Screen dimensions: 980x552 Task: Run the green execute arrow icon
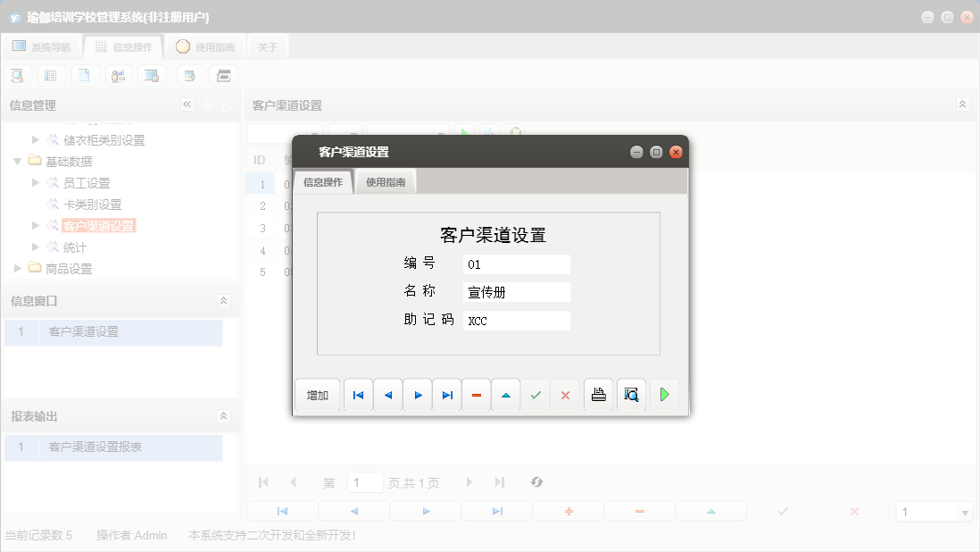click(x=664, y=394)
